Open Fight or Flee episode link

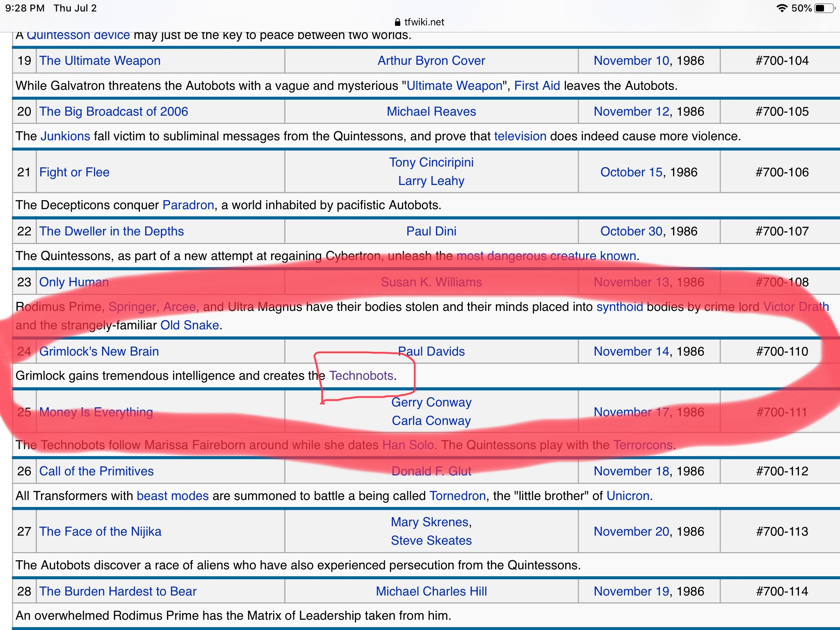74,172
